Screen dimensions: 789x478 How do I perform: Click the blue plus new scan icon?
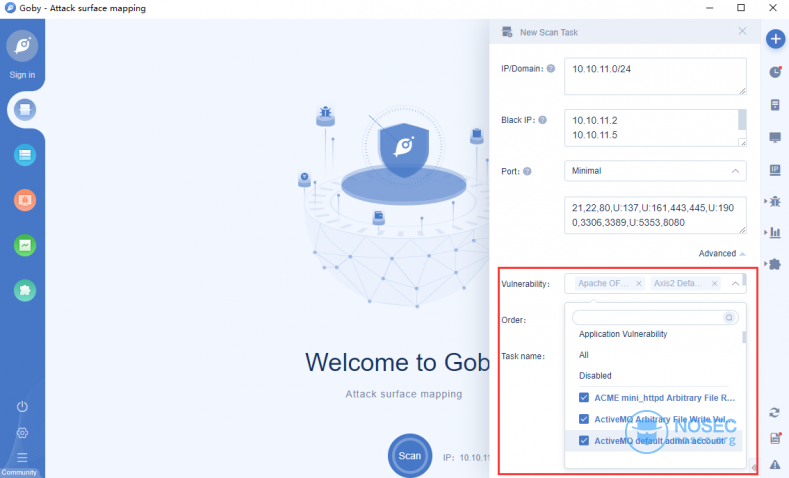(x=775, y=39)
